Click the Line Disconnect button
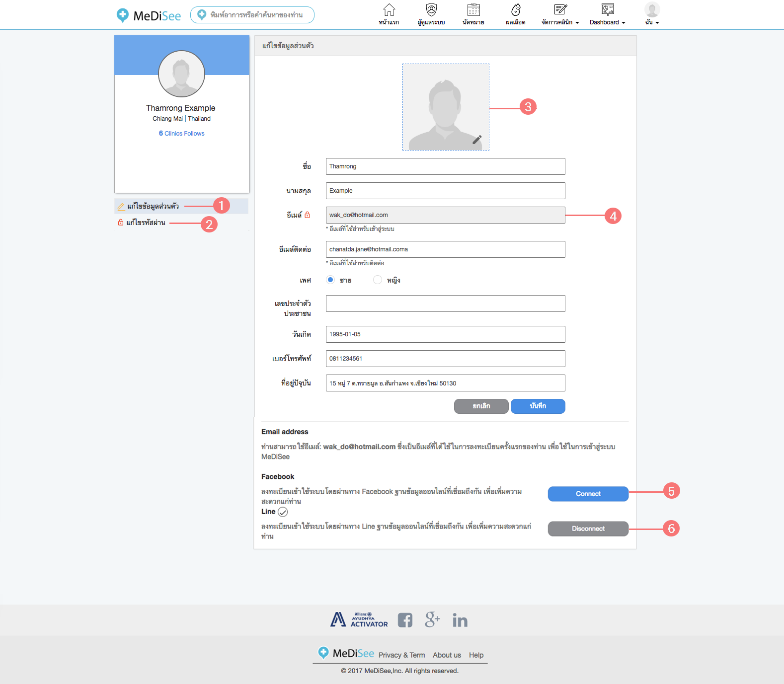784x684 pixels. [588, 529]
